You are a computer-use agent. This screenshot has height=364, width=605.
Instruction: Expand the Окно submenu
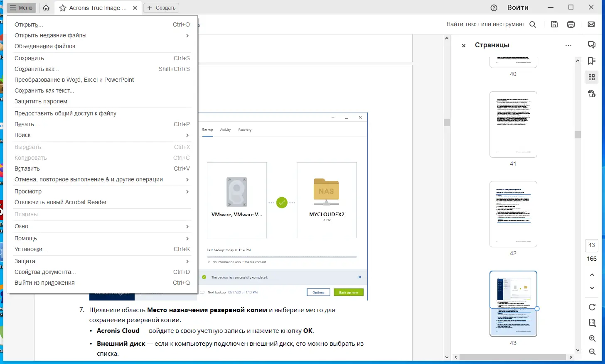(x=102, y=226)
